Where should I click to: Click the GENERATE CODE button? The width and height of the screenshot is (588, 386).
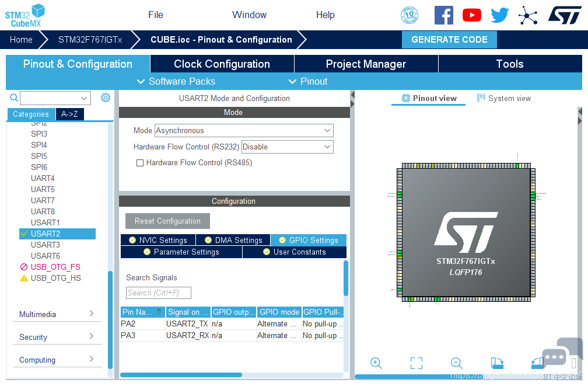click(449, 40)
